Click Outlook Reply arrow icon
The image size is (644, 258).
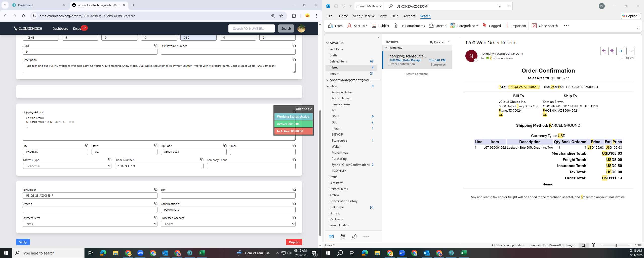coord(604,51)
